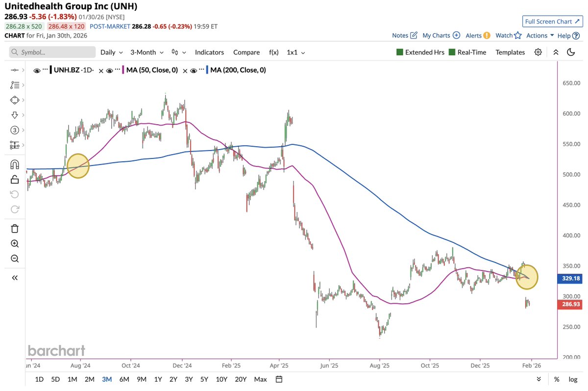This screenshot has width=588, height=391.
Task: Open the Templates option
Action: pos(510,52)
